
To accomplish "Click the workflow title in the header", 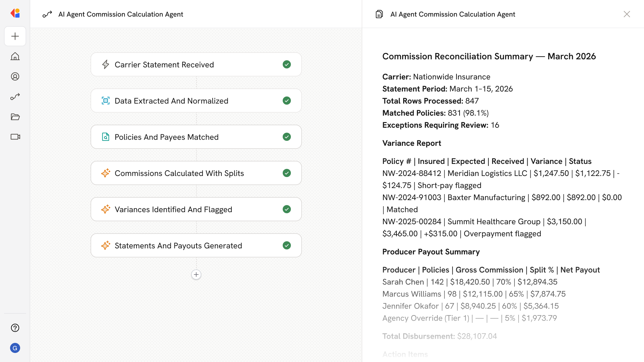I will point(120,14).
